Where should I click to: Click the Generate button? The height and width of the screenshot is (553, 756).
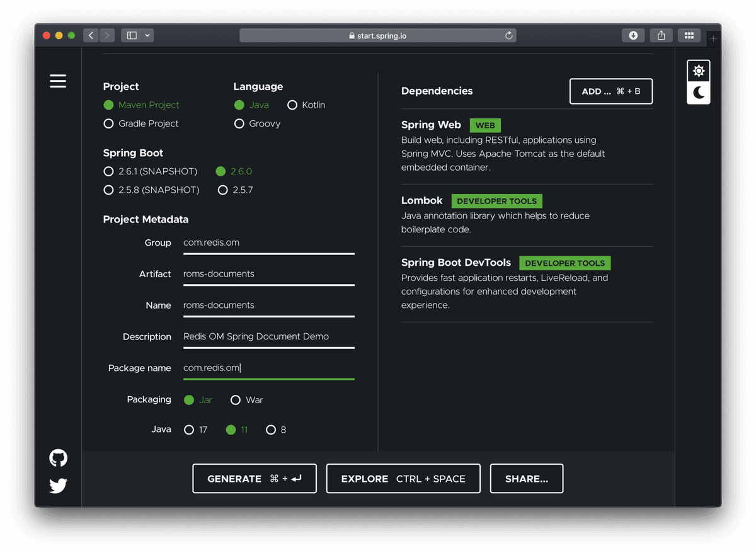coord(255,479)
